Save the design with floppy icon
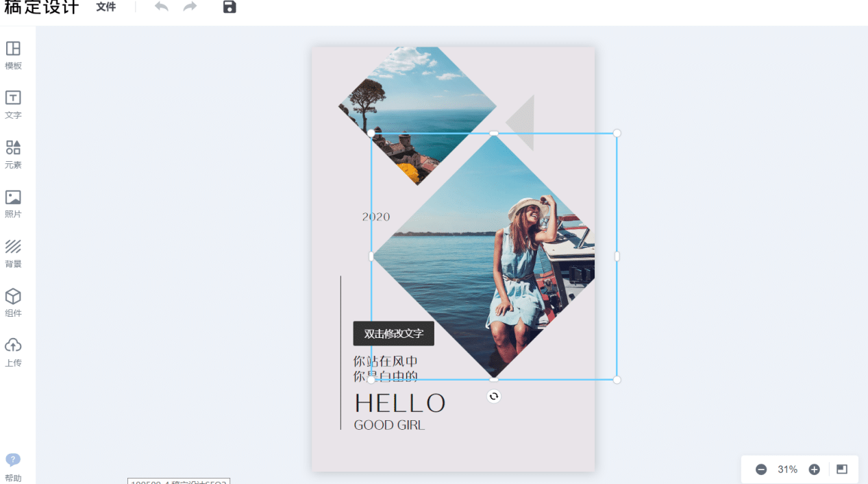 230,7
